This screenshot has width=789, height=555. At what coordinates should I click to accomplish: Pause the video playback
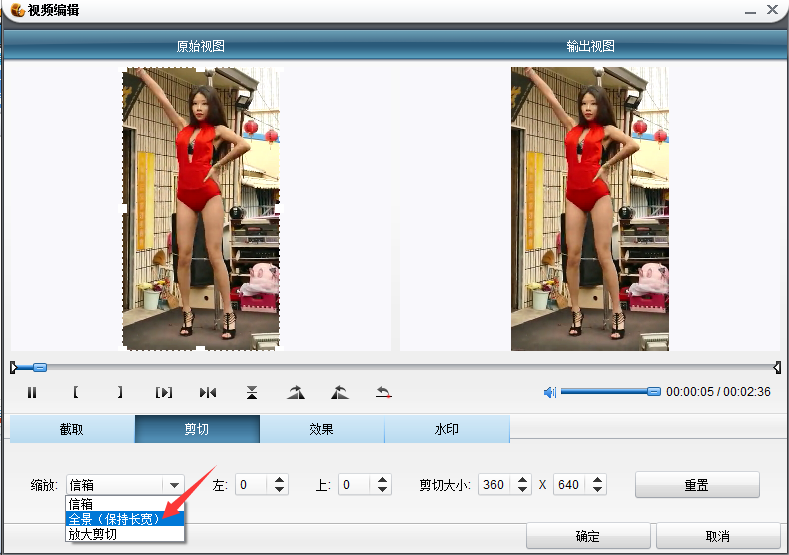tap(32, 392)
